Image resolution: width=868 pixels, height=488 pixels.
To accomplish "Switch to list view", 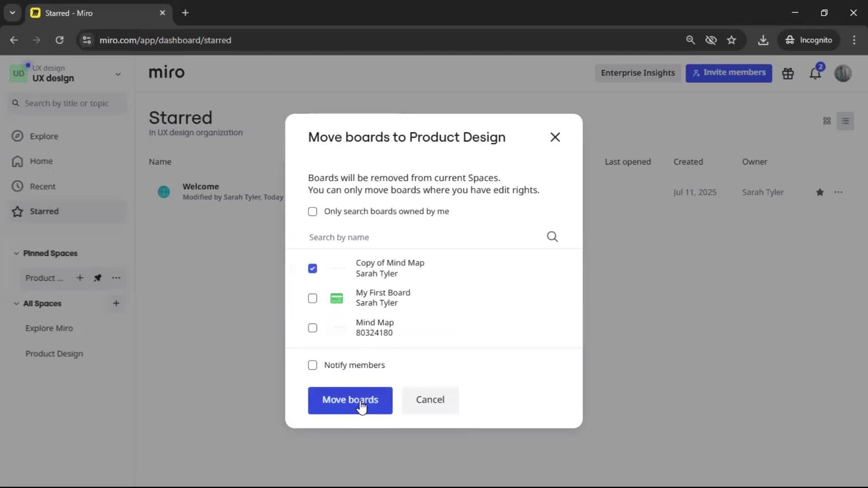I will (845, 121).
